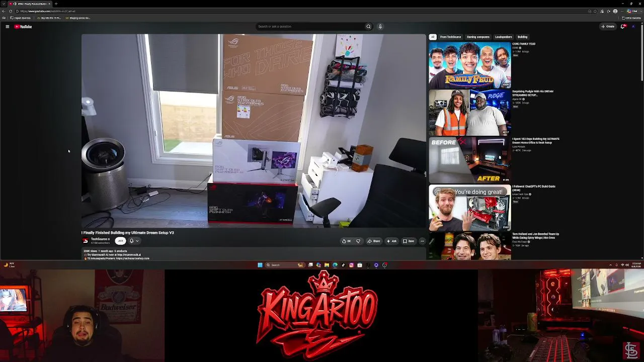
Task: Open the Tom Holland spicy wings thumbnail
Action: point(470,246)
